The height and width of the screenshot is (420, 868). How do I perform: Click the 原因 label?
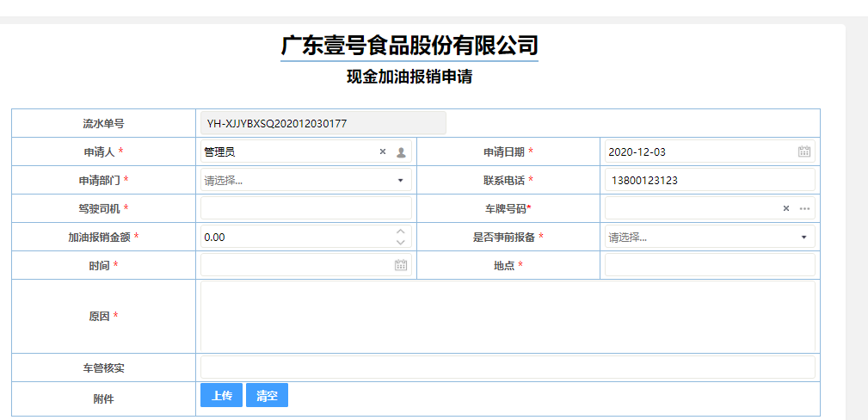click(x=99, y=317)
